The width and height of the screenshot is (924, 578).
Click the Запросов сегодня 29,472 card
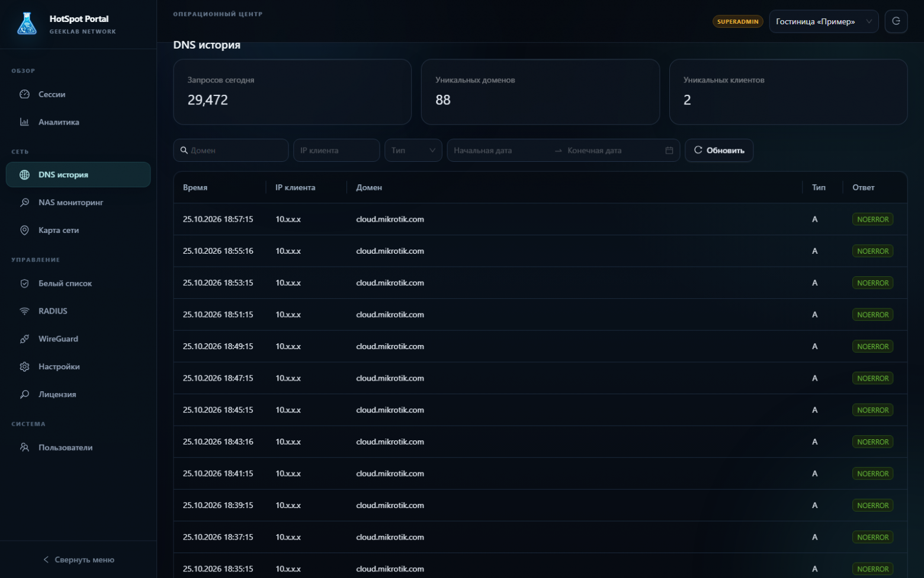point(293,92)
